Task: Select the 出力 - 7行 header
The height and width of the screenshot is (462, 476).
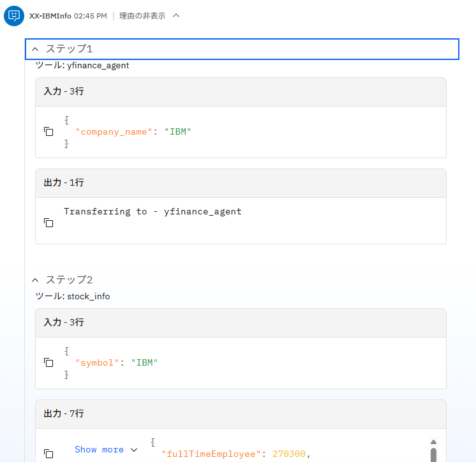Action: (x=64, y=414)
